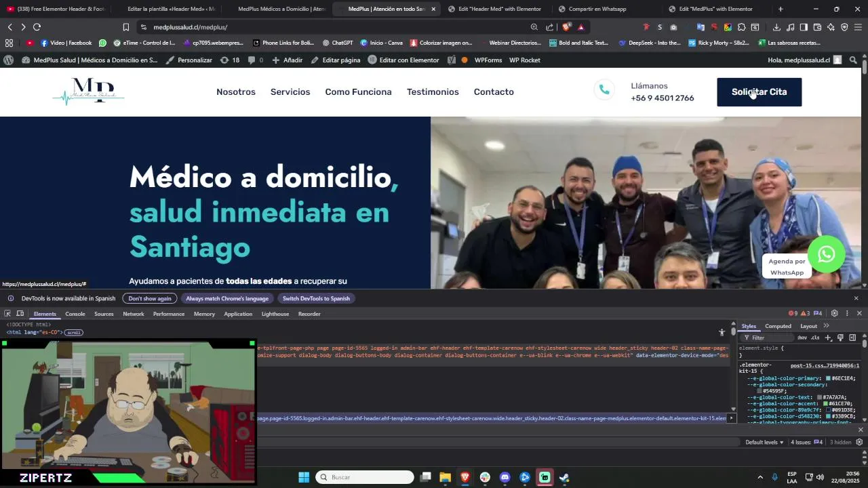Open the Layout tab in styles pane
This screenshot has height=488, width=868.
click(x=809, y=326)
